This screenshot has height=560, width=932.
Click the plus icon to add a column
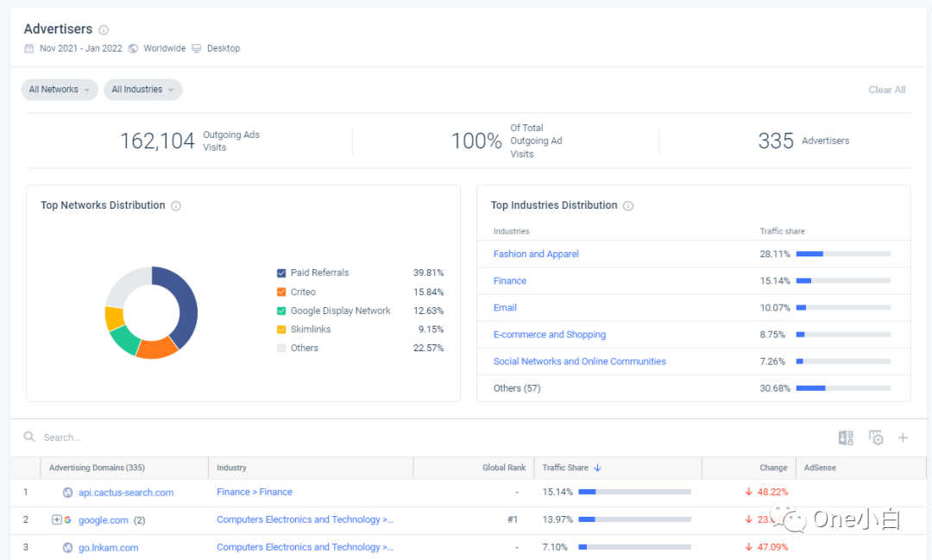tap(903, 437)
